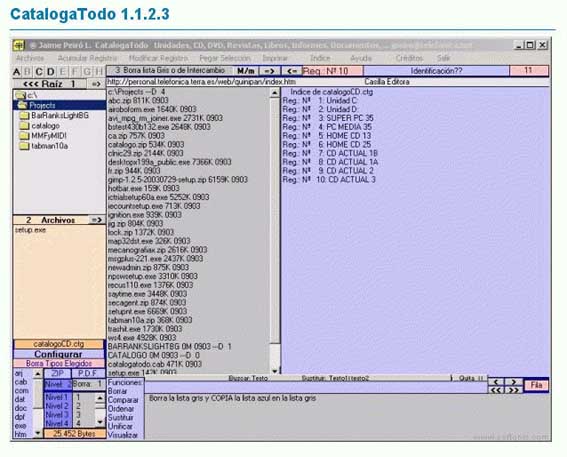Choose the Comparar function
Viewport: 567px width, 457px height.
123,400
